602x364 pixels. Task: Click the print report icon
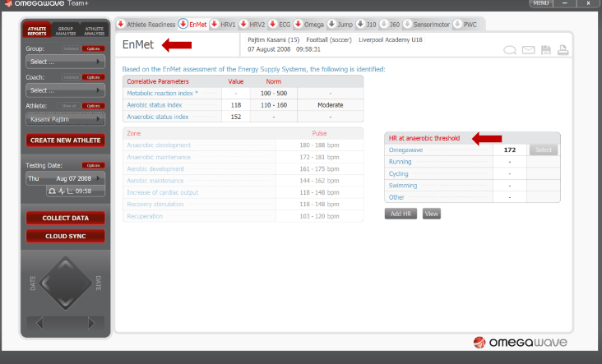[563, 50]
